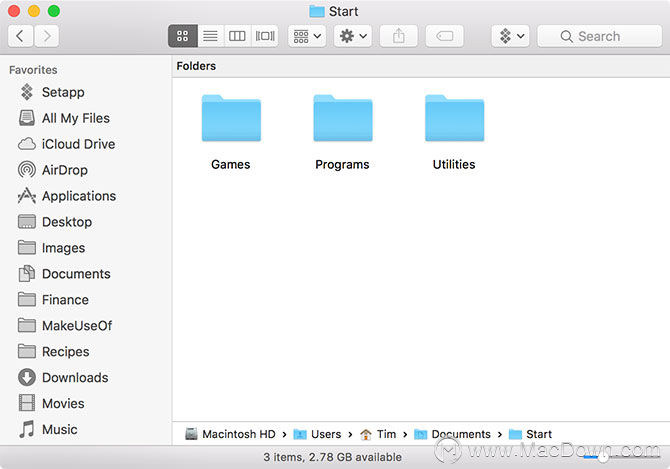
Task: Select the Programs folder
Action: point(343,132)
